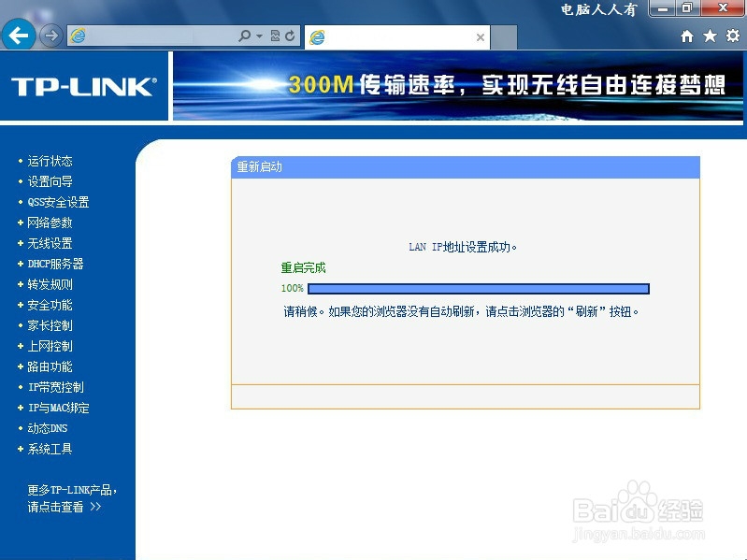This screenshot has height=560, width=747.
Task: Click the 100% progress label
Action: tap(292, 288)
